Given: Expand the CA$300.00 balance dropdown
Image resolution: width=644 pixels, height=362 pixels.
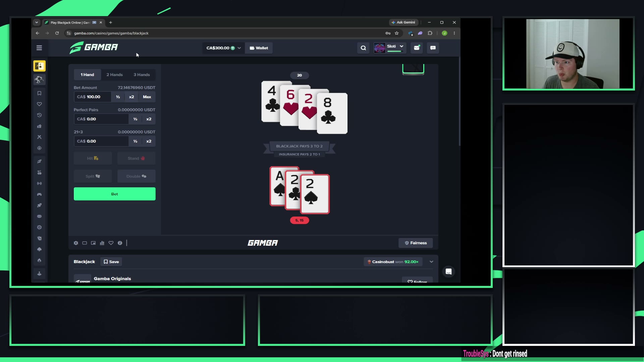Looking at the screenshot, I should click(223, 48).
